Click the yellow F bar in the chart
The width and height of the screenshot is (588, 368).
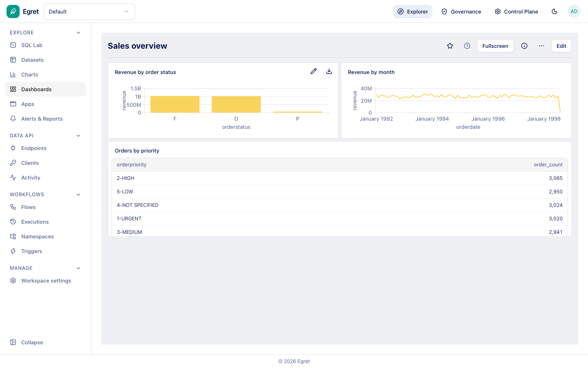pyautogui.click(x=175, y=104)
